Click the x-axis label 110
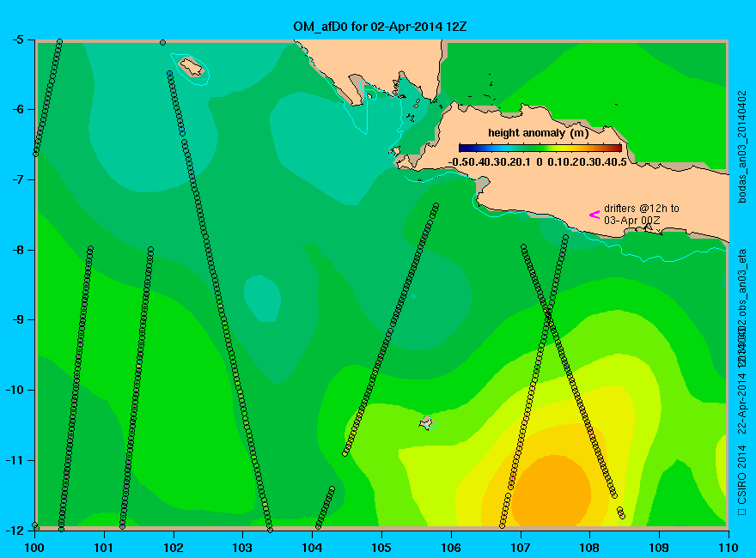This screenshot has width=756, height=558. pos(729,548)
